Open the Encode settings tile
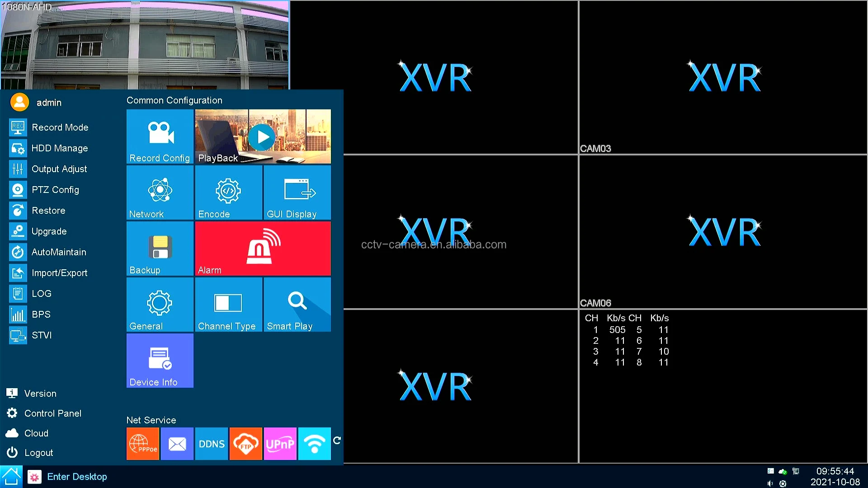The height and width of the screenshot is (488, 868). coord(228,192)
